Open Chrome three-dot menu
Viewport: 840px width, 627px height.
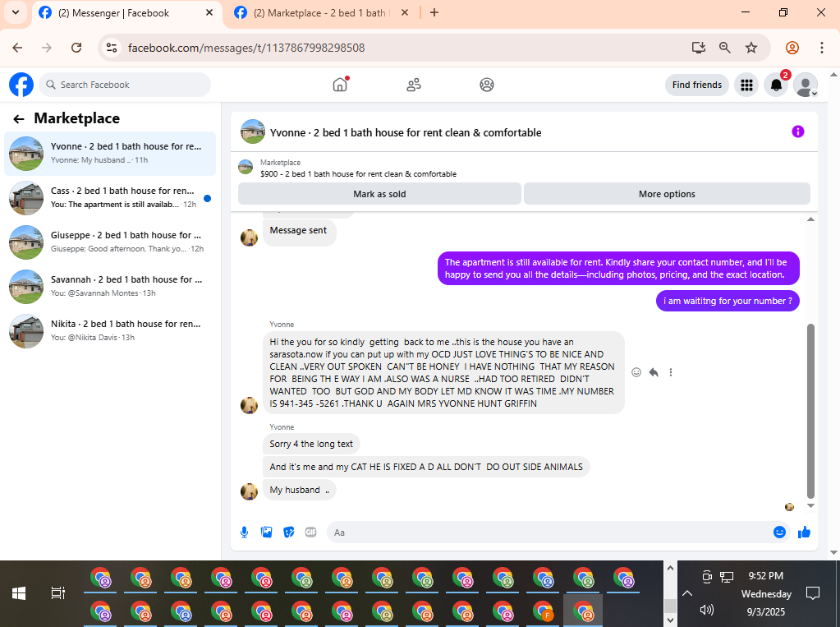[822, 48]
